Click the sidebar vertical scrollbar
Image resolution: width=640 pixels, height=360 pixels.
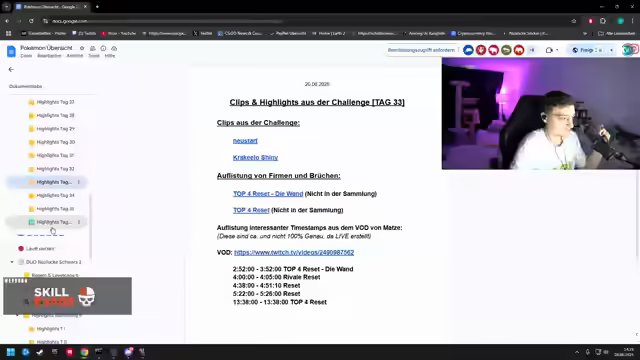[x=90, y=226]
